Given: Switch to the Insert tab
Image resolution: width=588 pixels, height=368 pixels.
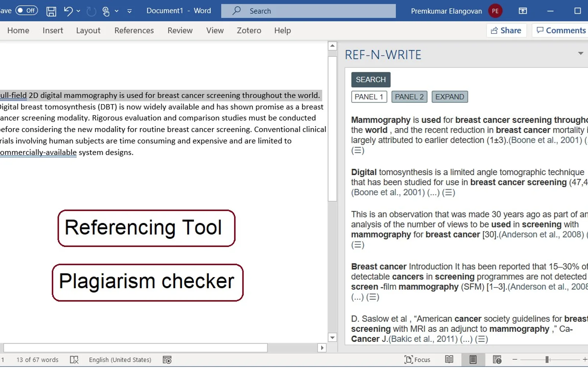Looking at the screenshot, I should pos(53,31).
